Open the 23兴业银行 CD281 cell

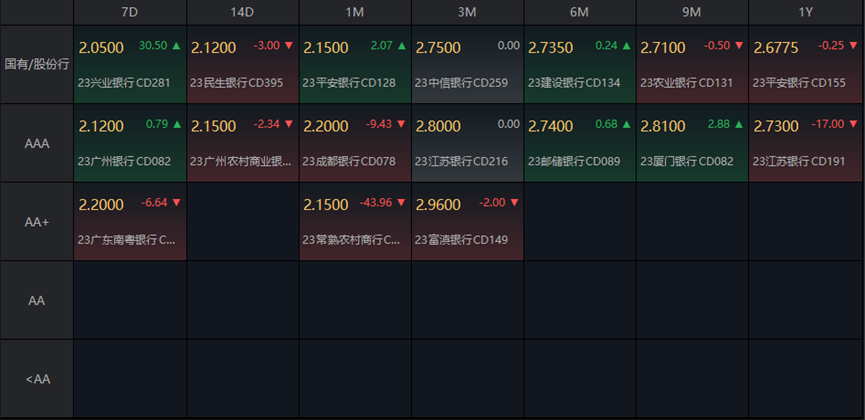[x=130, y=65]
